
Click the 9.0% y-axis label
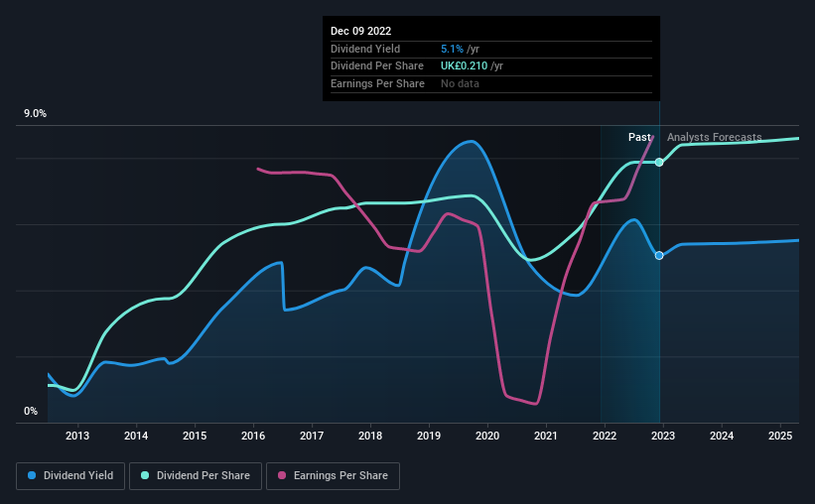[x=35, y=114]
